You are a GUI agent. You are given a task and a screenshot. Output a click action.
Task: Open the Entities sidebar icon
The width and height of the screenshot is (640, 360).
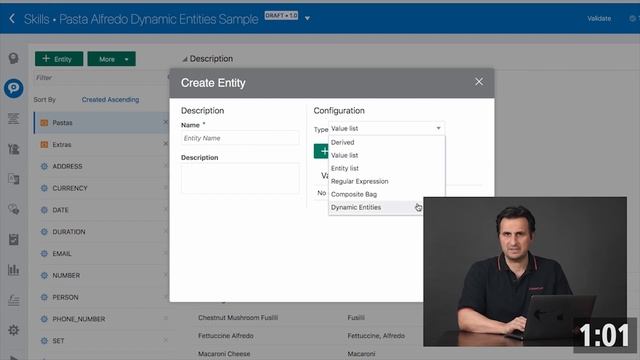pos(13,88)
